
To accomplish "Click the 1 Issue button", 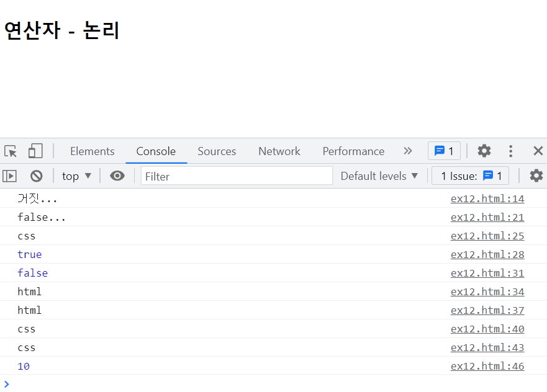I will click(x=470, y=176).
